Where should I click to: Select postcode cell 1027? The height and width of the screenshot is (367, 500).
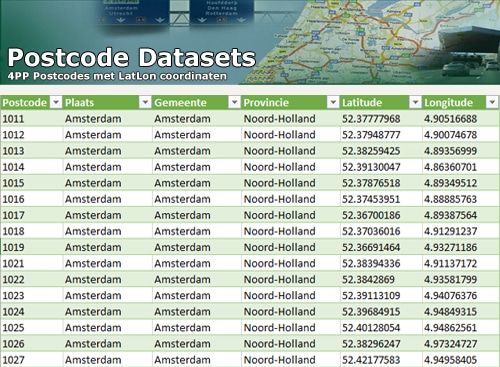pos(32,360)
